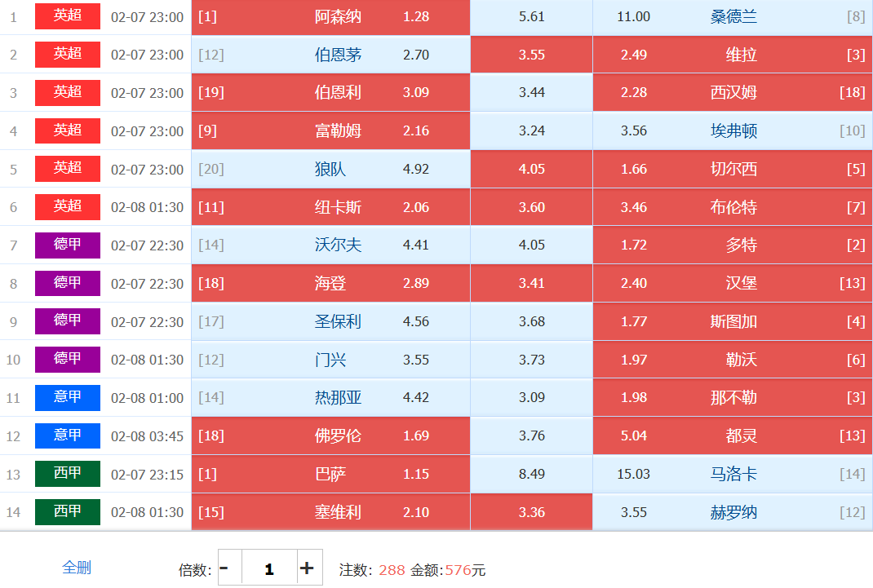Click the 西甲 league tag on 巴萨 row
Viewport: 873px width, 588px height.
point(68,474)
